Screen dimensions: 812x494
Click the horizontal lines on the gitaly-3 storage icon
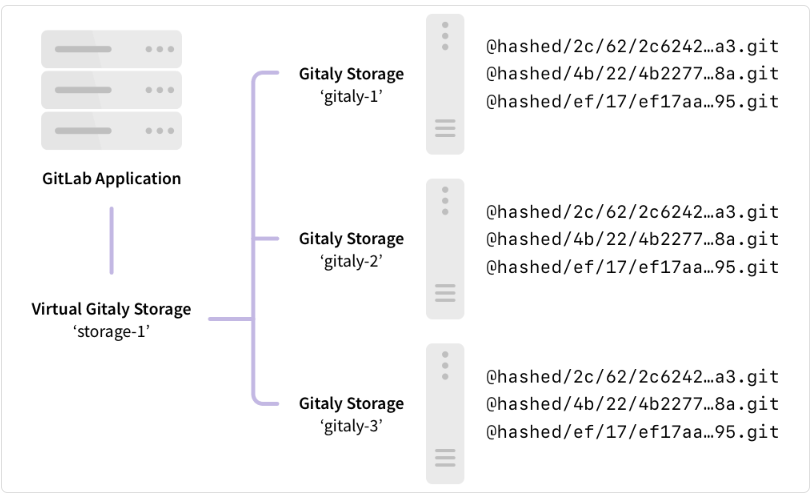(445, 457)
